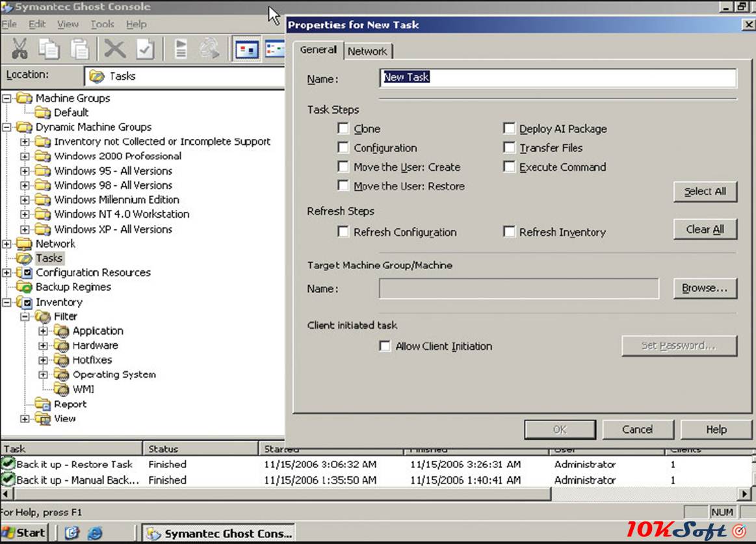Switch to the Network tab
The width and height of the screenshot is (756, 544).
click(367, 51)
